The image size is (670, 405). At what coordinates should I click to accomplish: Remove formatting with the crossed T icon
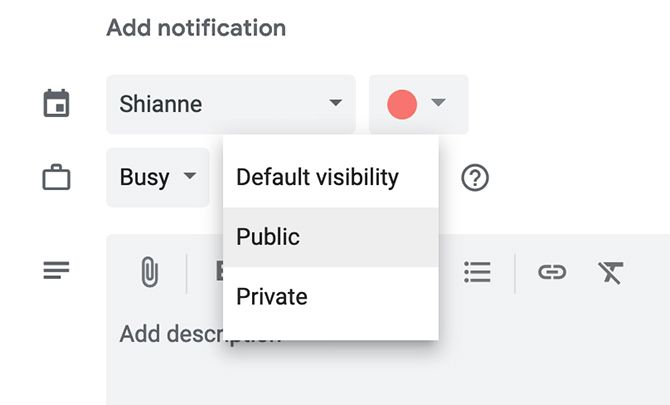(x=609, y=272)
